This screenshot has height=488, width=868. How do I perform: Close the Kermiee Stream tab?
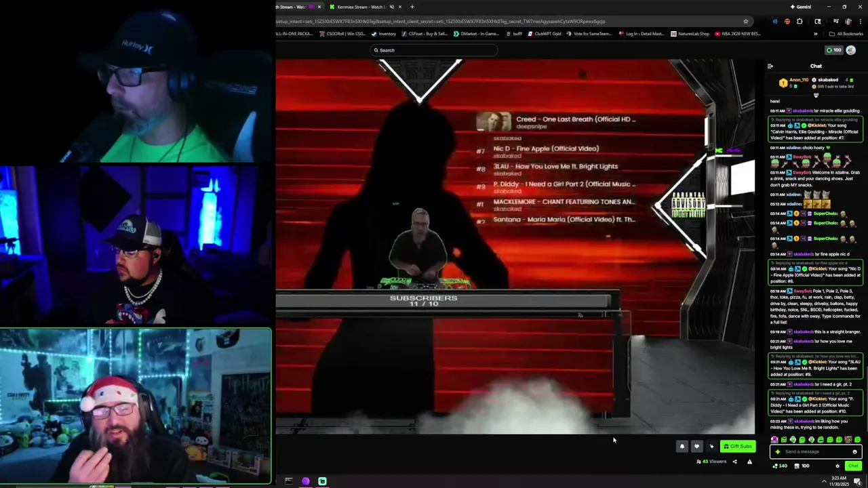[400, 7]
